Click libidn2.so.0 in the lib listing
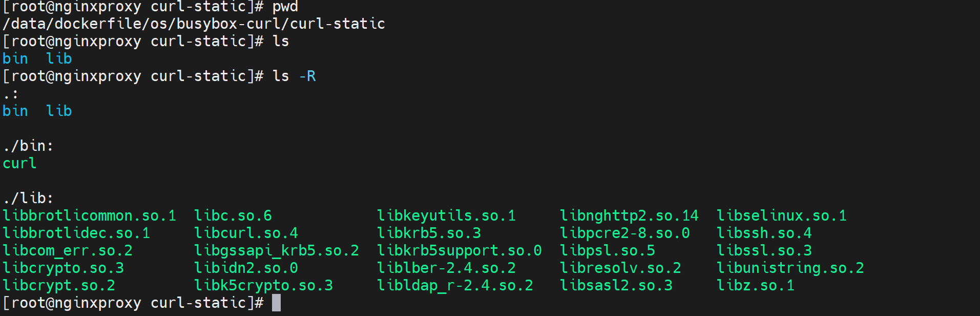Viewport: 980px width, 316px height. [246, 268]
